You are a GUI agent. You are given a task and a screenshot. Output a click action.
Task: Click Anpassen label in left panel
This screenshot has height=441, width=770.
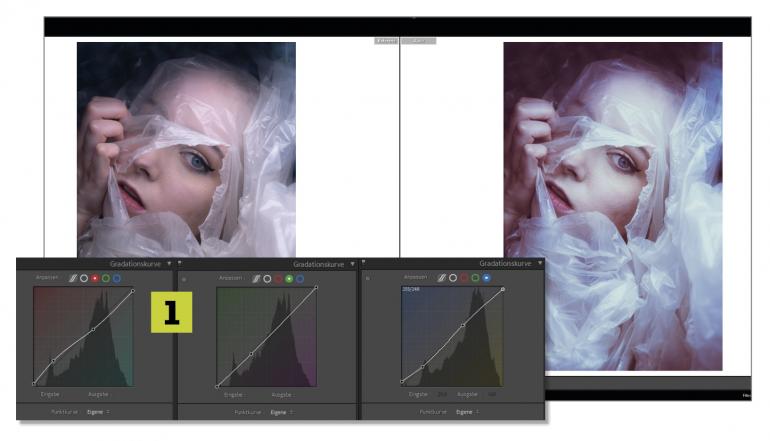point(47,277)
